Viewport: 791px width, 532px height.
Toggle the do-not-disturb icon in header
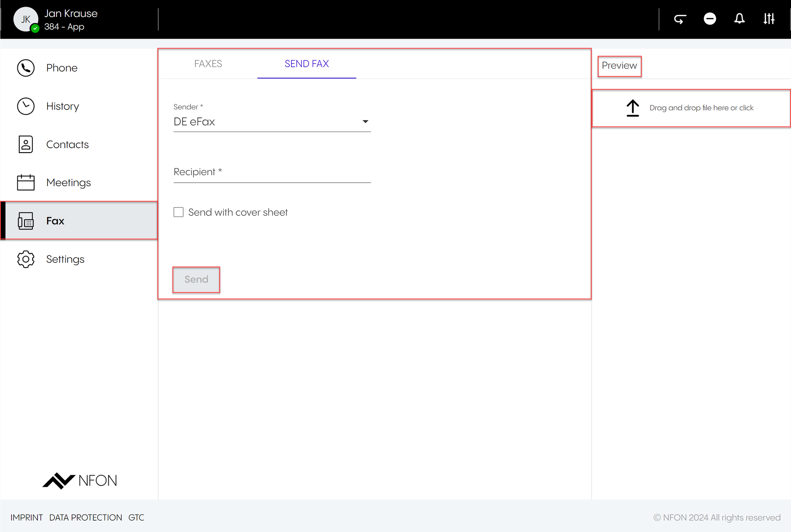[710, 19]
